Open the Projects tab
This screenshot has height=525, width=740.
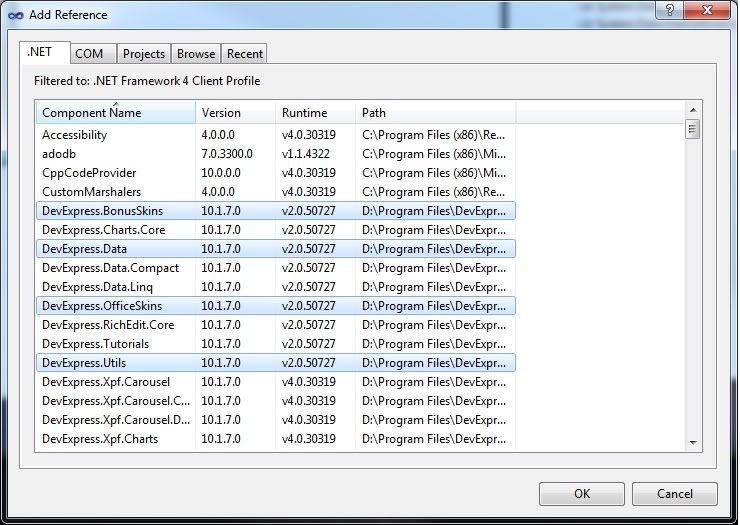[x=144, y=54]
